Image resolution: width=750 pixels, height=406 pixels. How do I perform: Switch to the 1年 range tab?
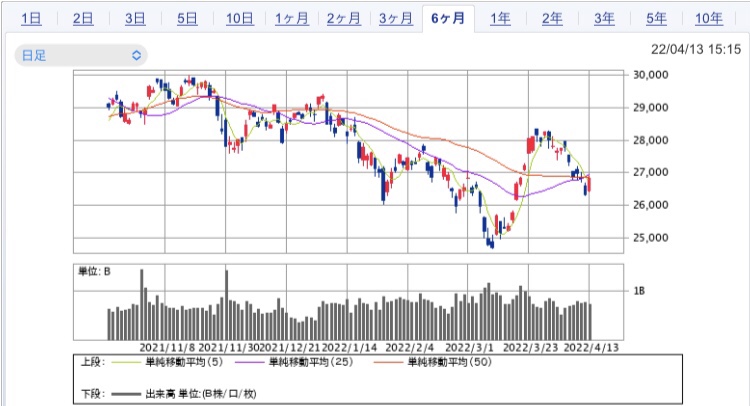[x=500, y=19]
